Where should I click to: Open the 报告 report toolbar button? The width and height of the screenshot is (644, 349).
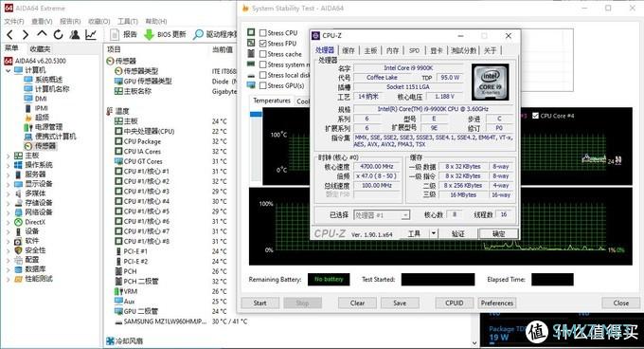pos(123,34)
